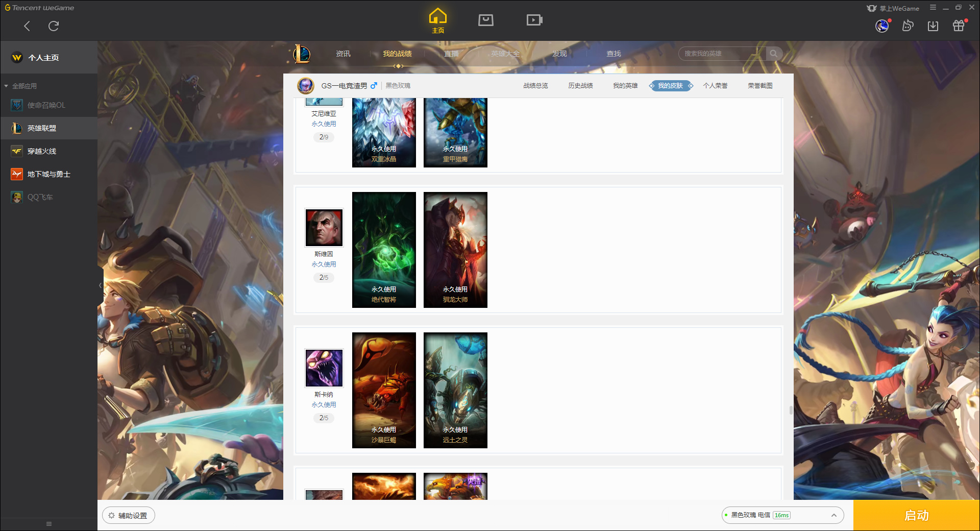Click the 黑色玫瑰 server label
980x531 pixels.
click(398, 86)
